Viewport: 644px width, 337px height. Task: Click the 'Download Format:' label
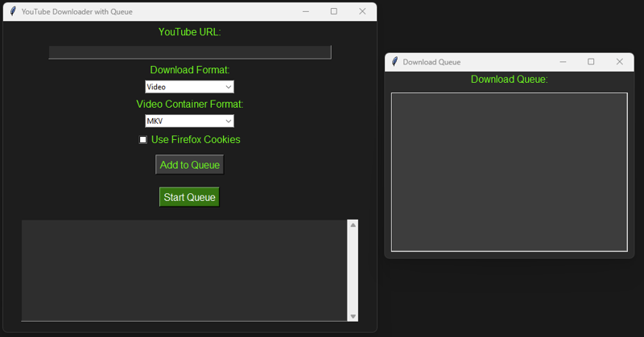click(190, 70)
